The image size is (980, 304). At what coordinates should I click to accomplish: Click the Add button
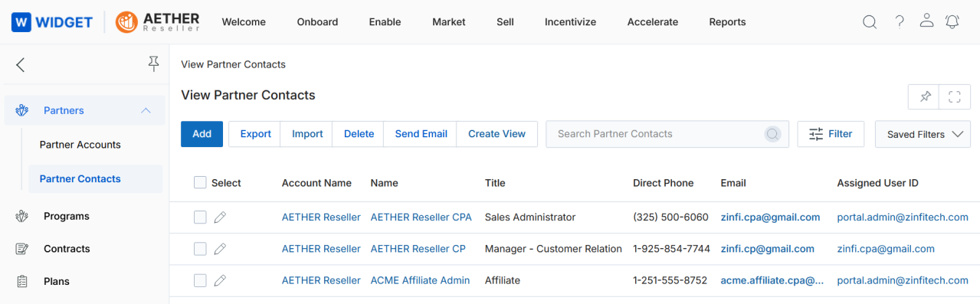pyautogui.click(x=202, y=134)
